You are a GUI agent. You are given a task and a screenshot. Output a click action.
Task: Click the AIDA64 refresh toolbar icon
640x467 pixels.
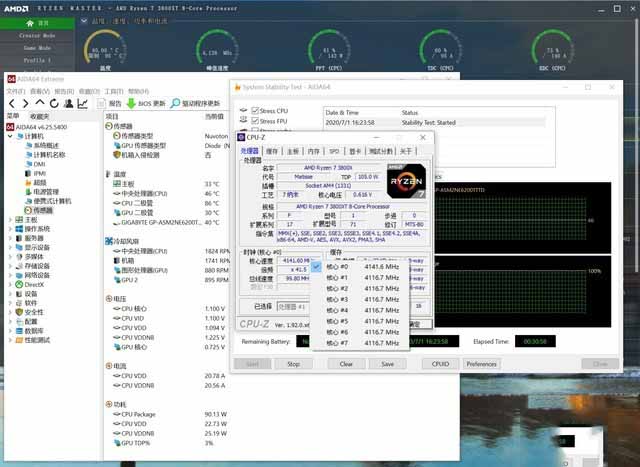(x=54, y=103)
